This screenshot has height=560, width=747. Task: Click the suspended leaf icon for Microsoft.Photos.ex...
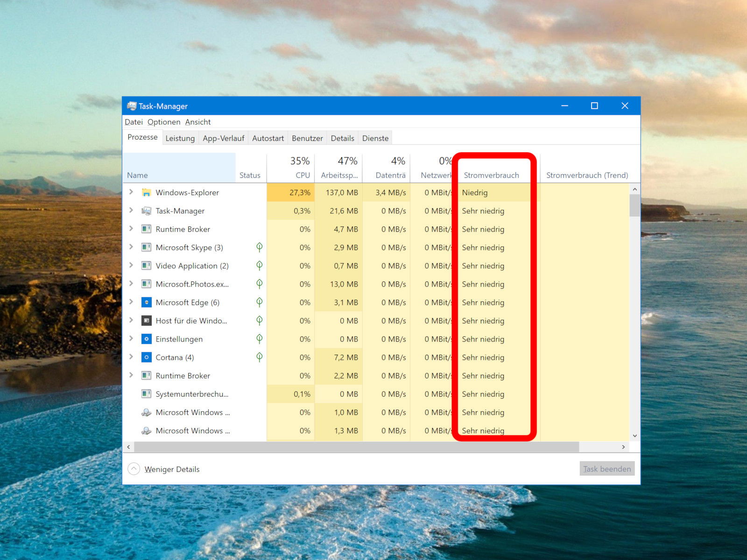pos(259,284)
